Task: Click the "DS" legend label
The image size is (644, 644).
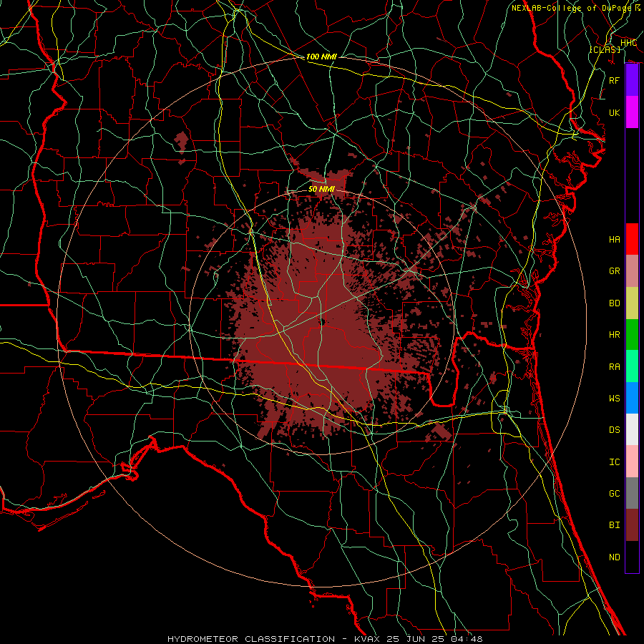Action: 615,430
